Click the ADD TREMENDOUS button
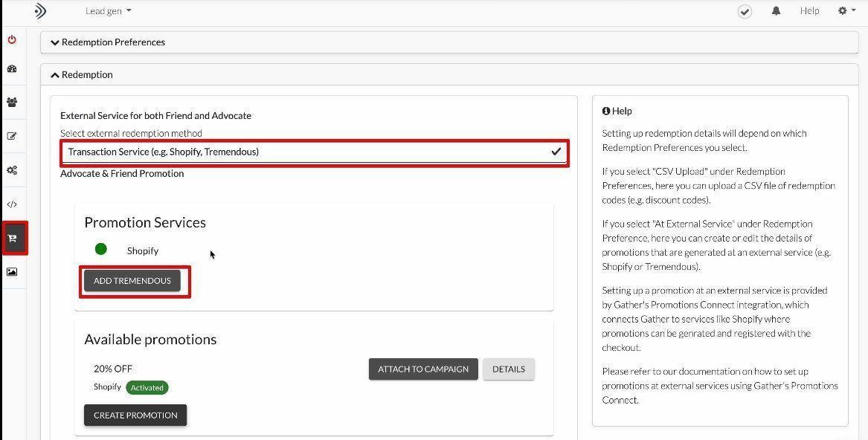This screenshot has height=440, width=868. click(x=132, y=281)
